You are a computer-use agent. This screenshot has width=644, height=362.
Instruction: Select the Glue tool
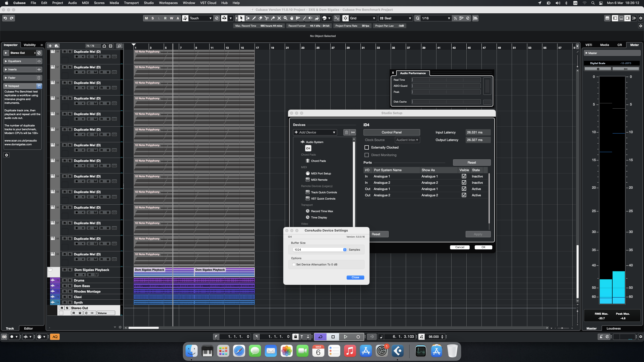coord(273,18)
